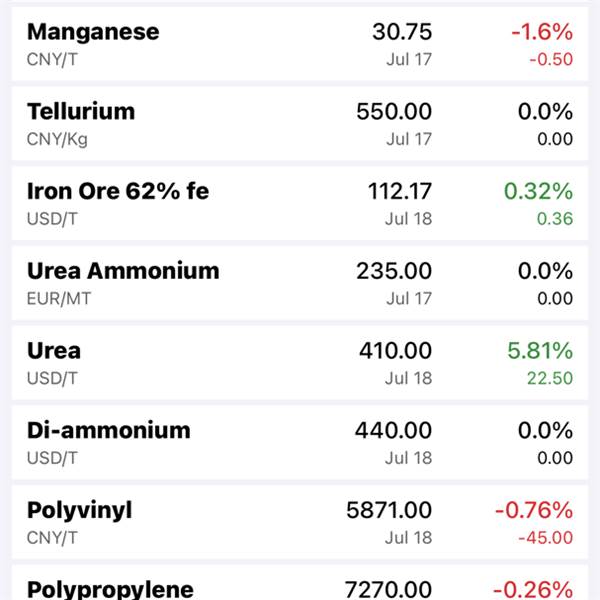Click Urea price 410.00
This screenshot has height=600, width=600.
[395, 351]
